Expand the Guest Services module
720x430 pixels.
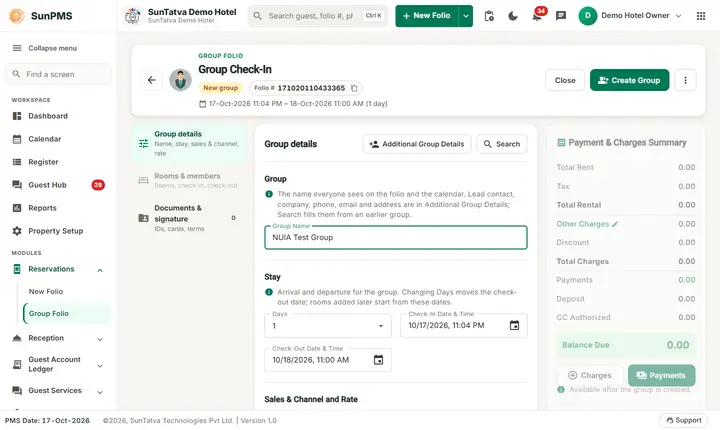100,391
